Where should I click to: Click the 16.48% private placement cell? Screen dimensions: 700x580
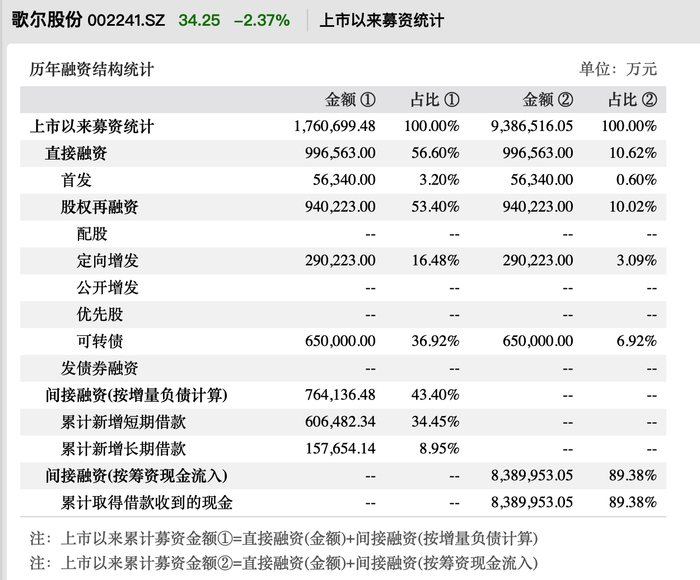tap(435, 260)
